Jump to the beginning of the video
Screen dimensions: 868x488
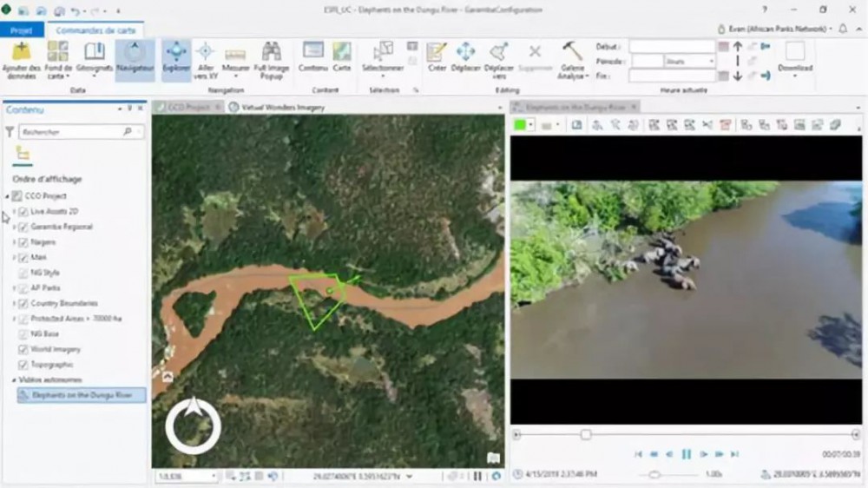point(638,454)
